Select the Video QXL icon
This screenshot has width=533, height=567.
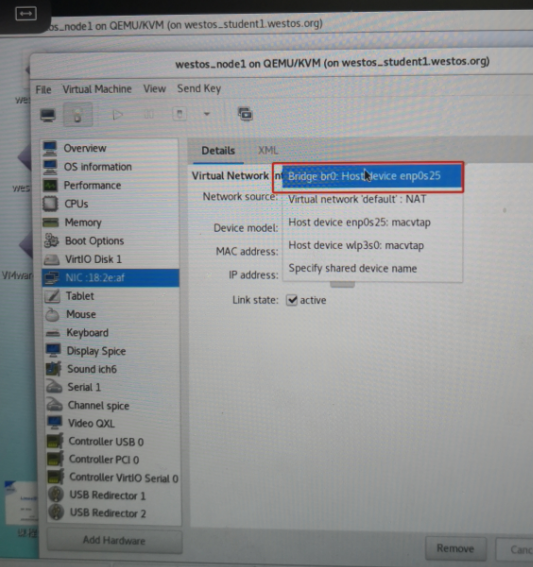(55, 423)
